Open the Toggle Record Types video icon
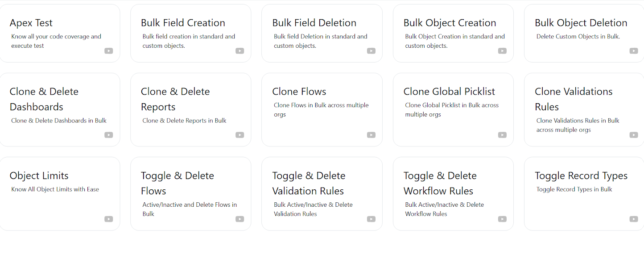The height and width of the screenshot is (259, 644). [x=634, y=219]
